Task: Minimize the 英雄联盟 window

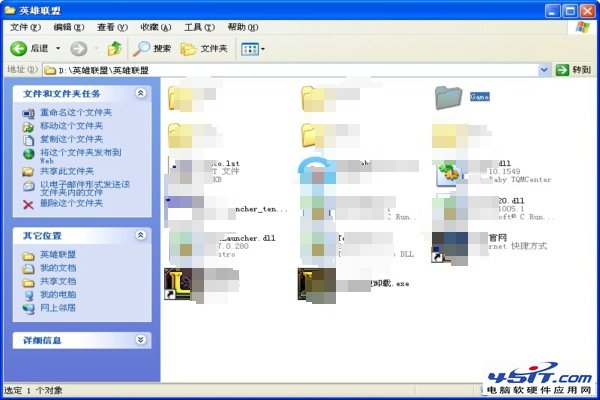Action: [552, 11]
